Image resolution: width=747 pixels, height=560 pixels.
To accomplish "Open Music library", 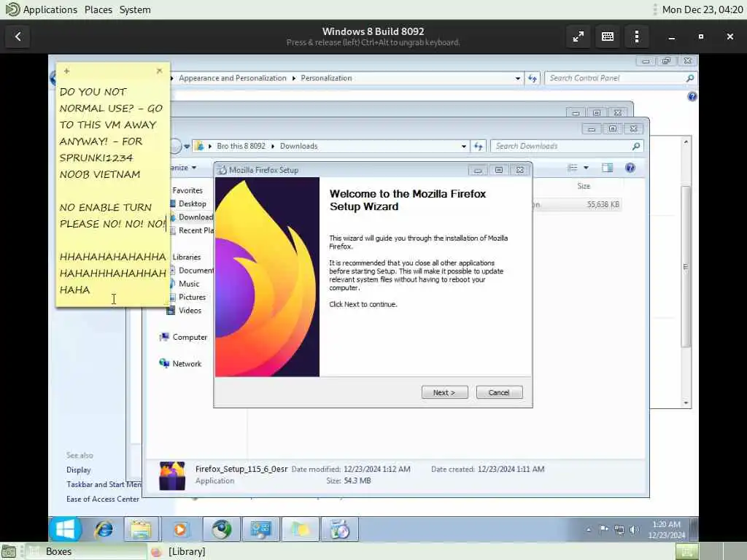I will pos(189,284).
